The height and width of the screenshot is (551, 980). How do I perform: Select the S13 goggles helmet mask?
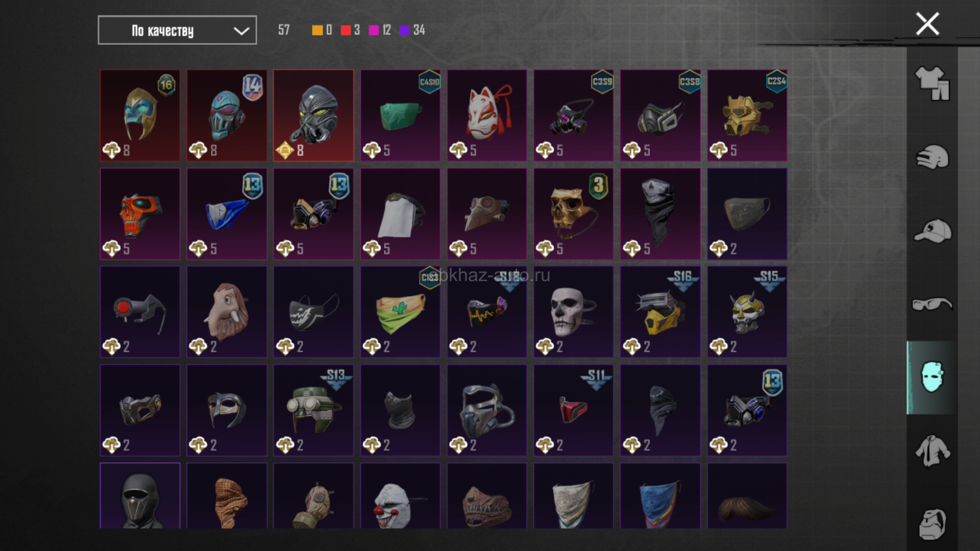point(313,410)
